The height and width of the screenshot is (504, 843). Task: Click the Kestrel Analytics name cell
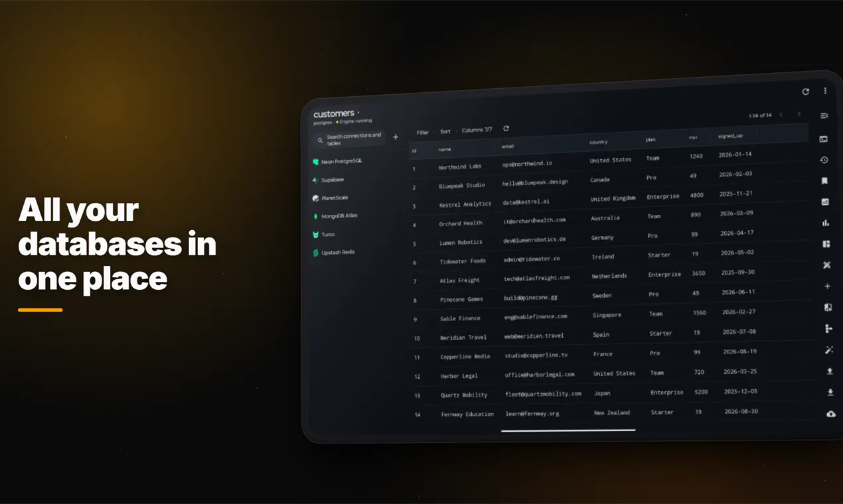tap(465, 204)
